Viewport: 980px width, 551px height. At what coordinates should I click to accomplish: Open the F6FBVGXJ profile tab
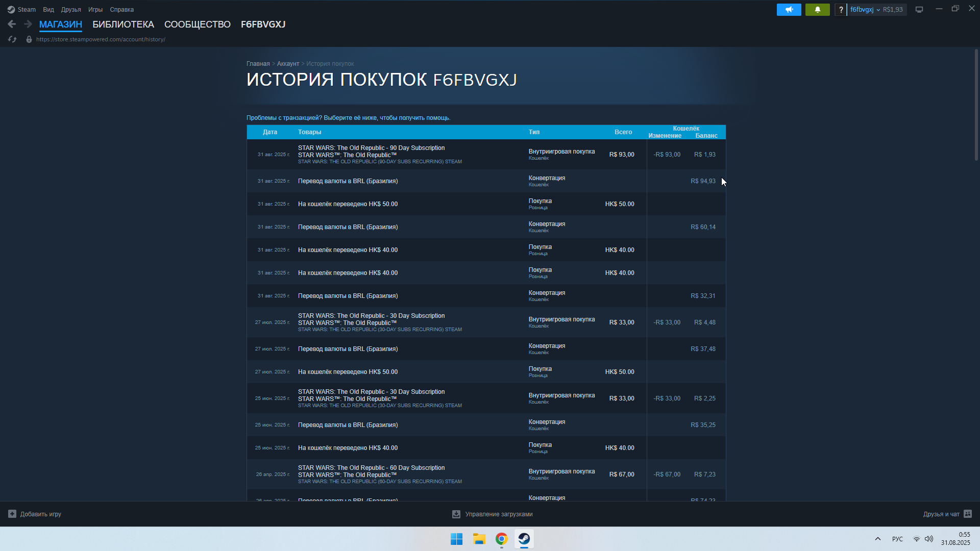pyautogui.click(x=263, y=24)
